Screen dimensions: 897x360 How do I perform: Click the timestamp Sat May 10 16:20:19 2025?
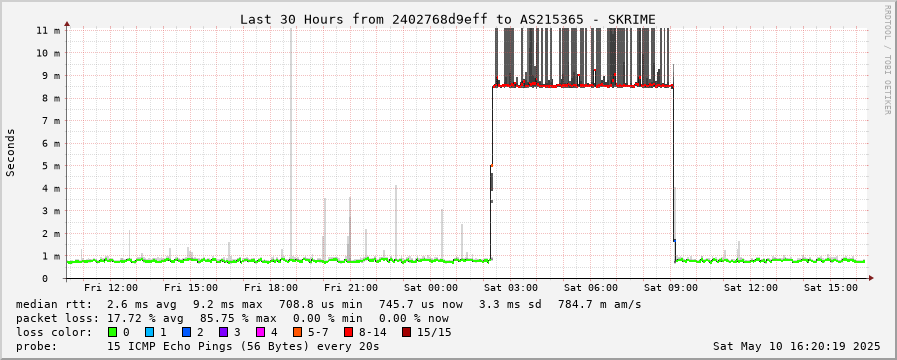[797, 346]
